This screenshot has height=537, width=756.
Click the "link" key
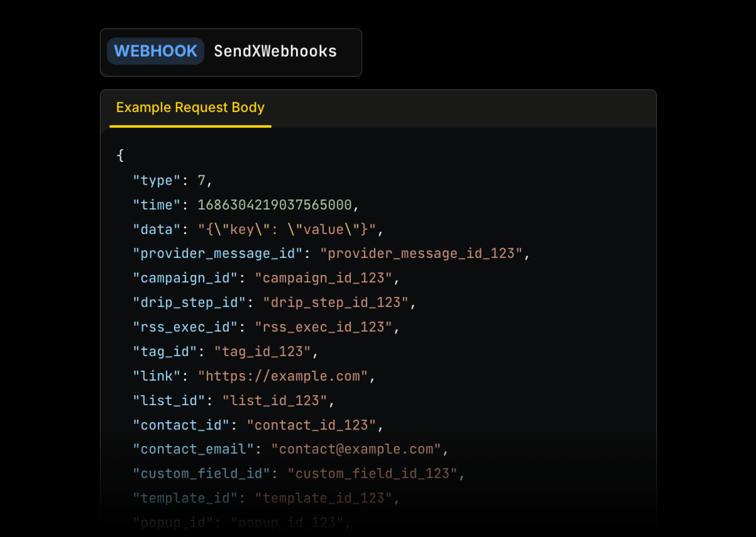point(157,376)
